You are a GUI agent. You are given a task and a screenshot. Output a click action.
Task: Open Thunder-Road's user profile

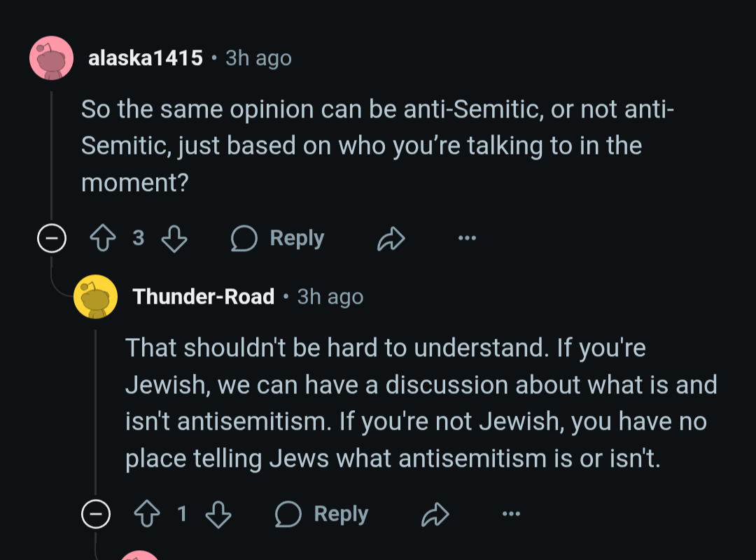(x=204, y=297)
